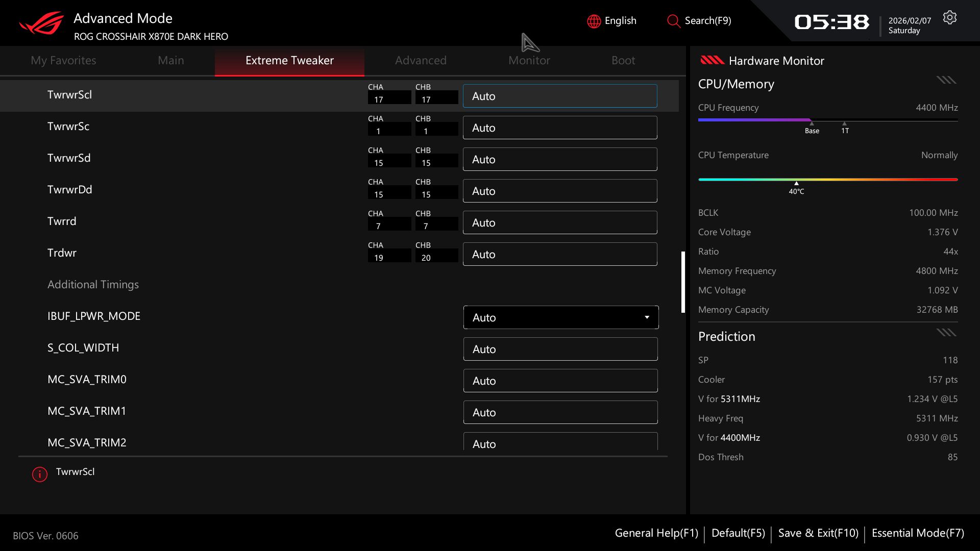Click the search magnifier icon
Viewport: 980px width, 551px height.
[x=673, y=21]
